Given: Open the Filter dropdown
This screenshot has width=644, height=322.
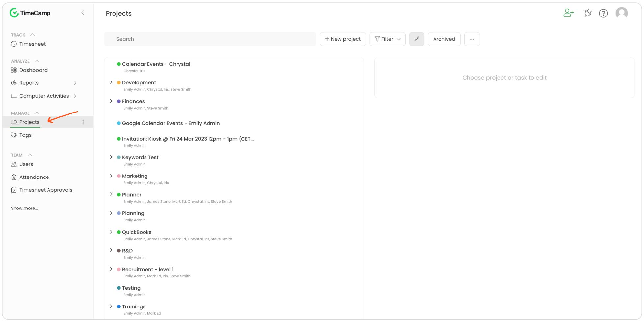Looking at the screenshot, I should coord(387,39).
